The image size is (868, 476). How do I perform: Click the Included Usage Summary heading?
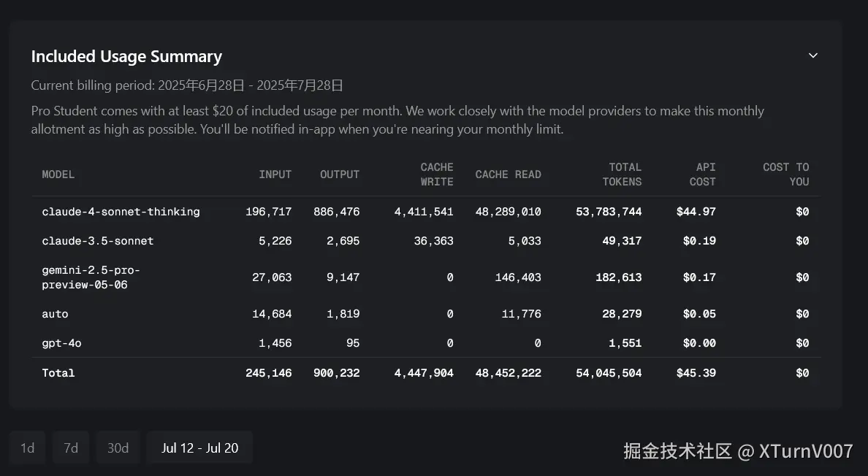pyautogui.click(x=126, y=56)
